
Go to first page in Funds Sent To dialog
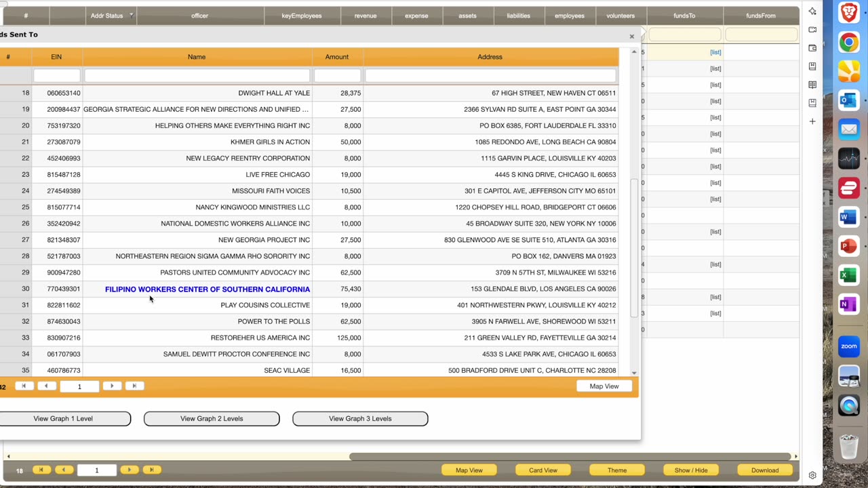tap(24, 386)
